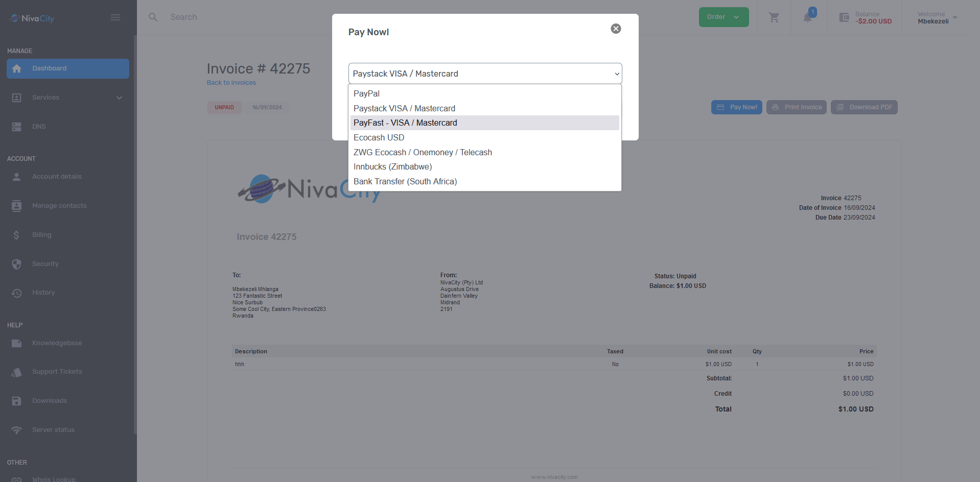Viewport: 980px width, 482px height.
Task: Click the Services sidebar icon
Action: (17, 98)
